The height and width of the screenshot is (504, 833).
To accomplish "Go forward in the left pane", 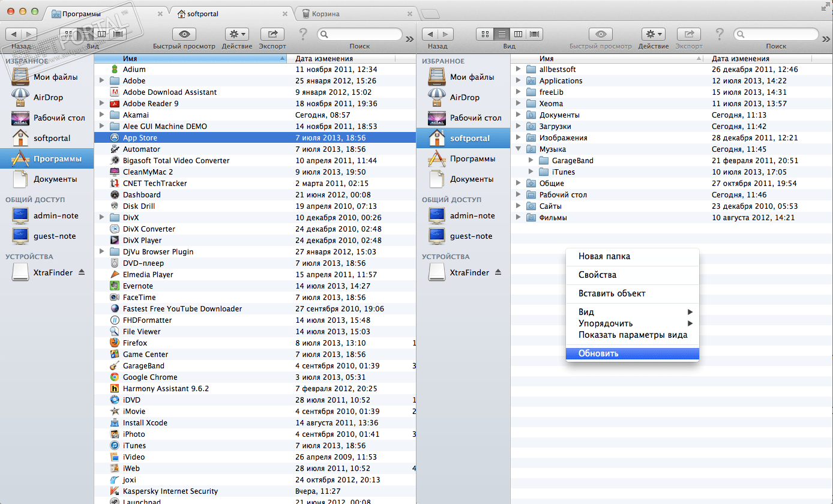I will click(x=29, y=34).
